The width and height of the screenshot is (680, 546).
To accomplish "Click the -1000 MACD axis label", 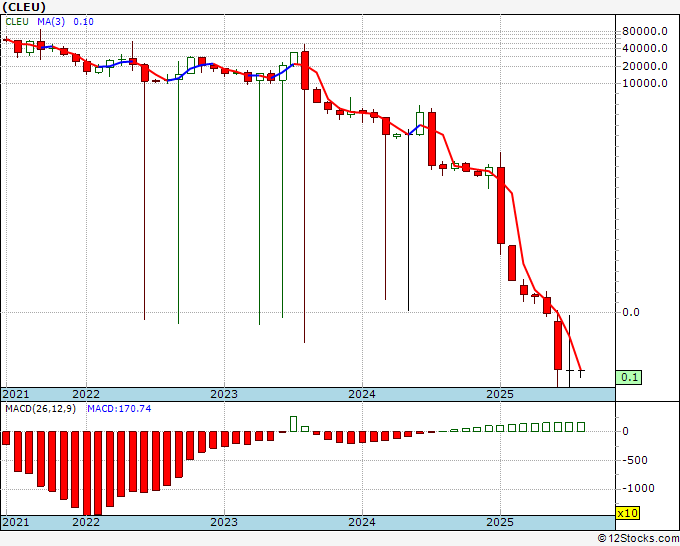I will coord(638,488).
